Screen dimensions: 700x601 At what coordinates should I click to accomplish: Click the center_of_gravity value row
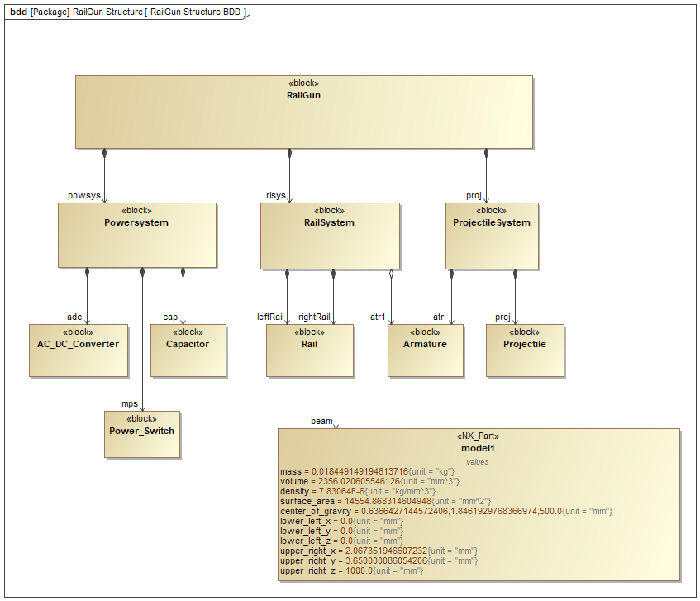point(446,511)
